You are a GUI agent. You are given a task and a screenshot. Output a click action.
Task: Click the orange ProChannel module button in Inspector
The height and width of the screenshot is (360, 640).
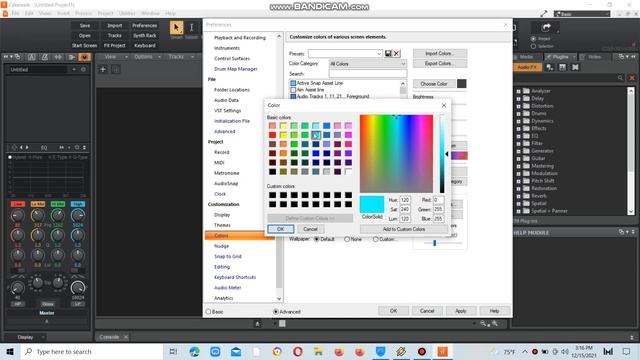[84, 57]
